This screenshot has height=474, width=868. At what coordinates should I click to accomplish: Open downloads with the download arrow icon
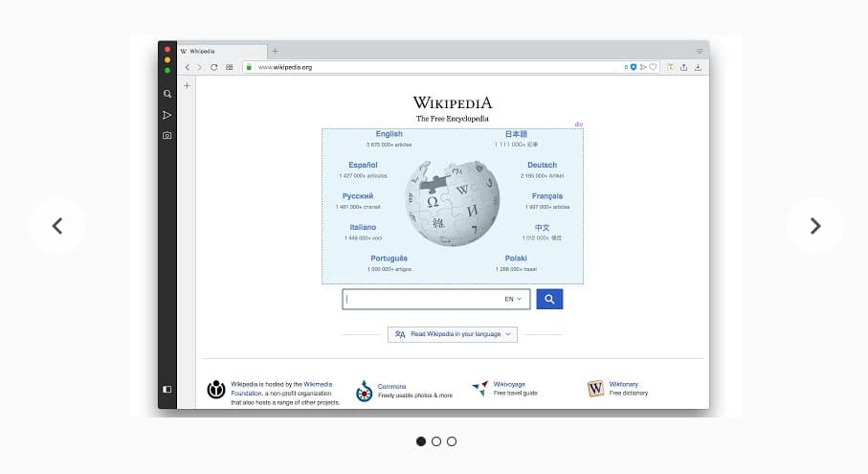click(698, 67)
